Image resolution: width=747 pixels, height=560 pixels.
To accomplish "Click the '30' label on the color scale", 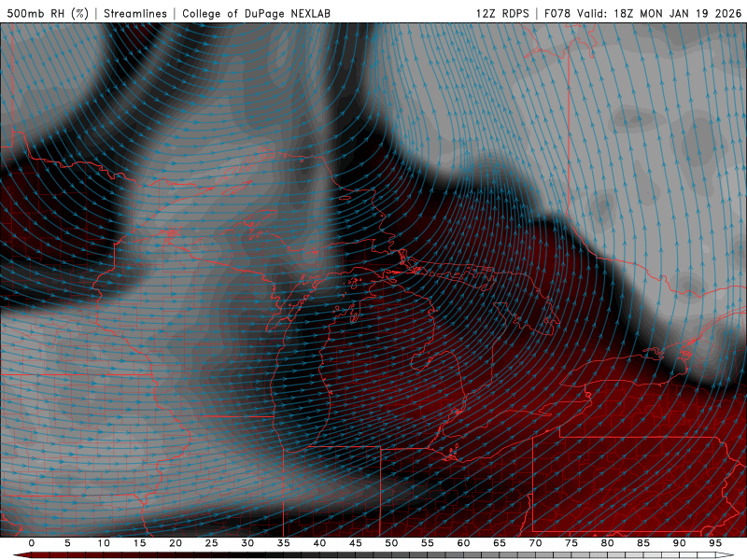I will 247,543.
